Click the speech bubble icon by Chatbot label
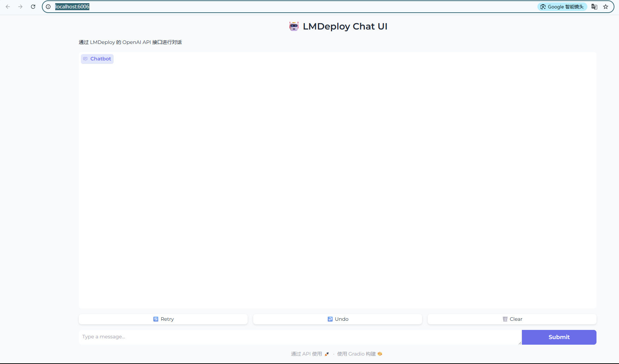The width and height of the screenshot is (619, 364). [x=85, y=59]
